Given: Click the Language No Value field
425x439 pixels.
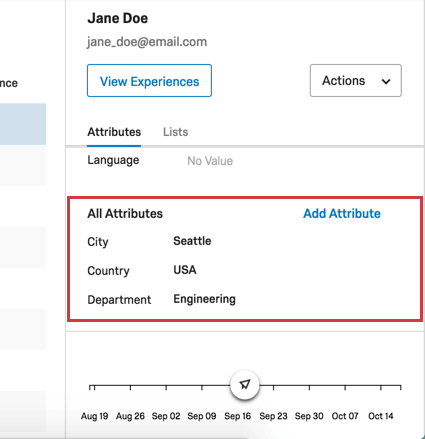Looking at the screenshot, I should click(x=210, y=161).
